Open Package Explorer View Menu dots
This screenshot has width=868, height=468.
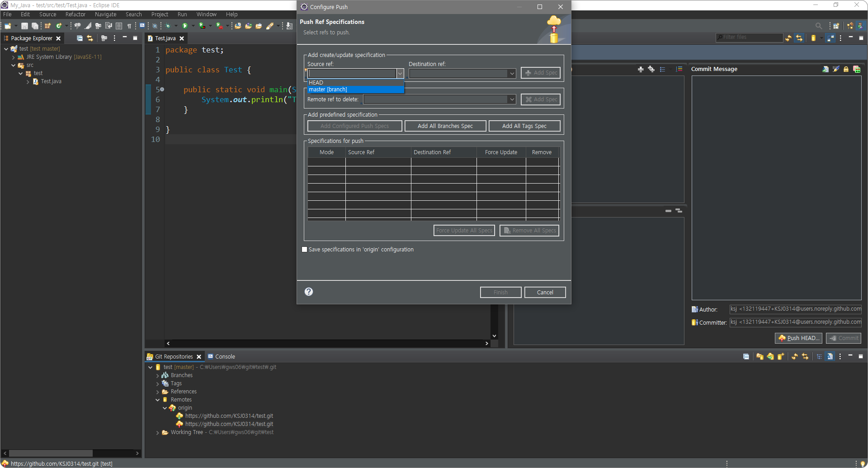pos(114,38)
